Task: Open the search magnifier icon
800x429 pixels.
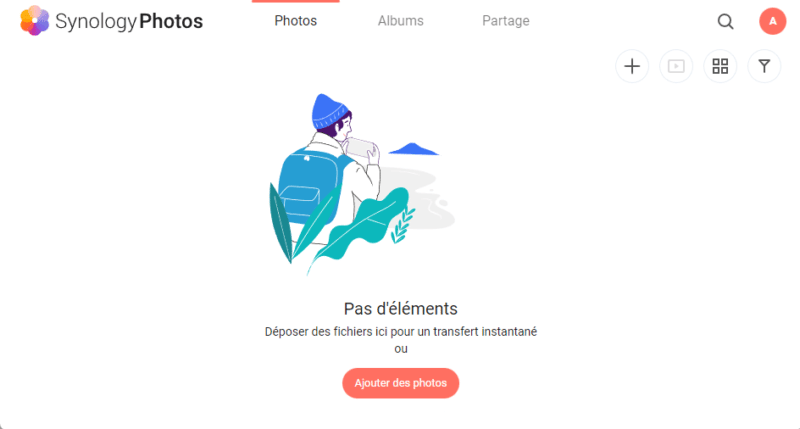Action: pos(725,21)
